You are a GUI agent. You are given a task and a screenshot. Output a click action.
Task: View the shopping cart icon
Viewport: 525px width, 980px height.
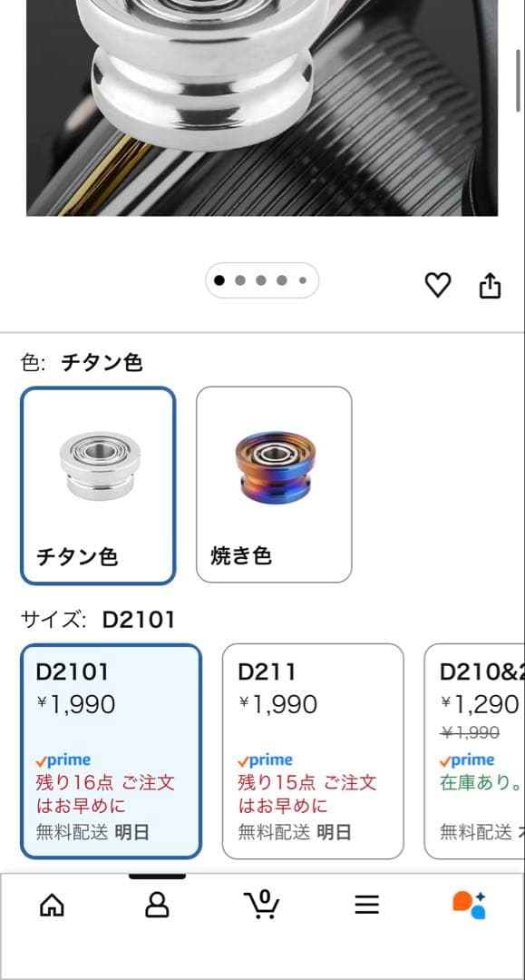pyautogui.click(x=262, y=905)
